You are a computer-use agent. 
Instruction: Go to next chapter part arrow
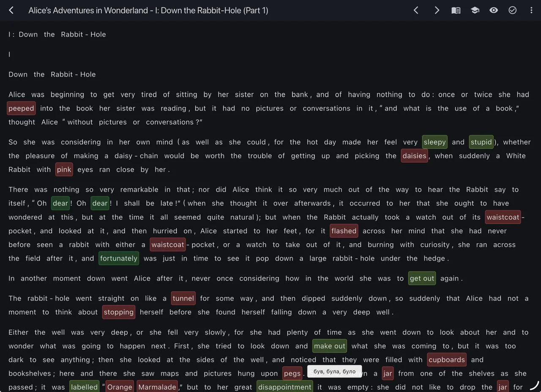point(437,10)
